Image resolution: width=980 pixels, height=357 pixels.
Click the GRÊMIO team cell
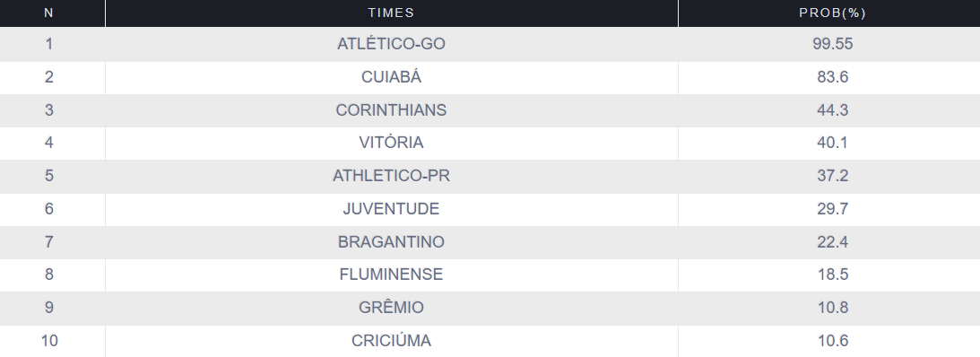pos(391,308)
